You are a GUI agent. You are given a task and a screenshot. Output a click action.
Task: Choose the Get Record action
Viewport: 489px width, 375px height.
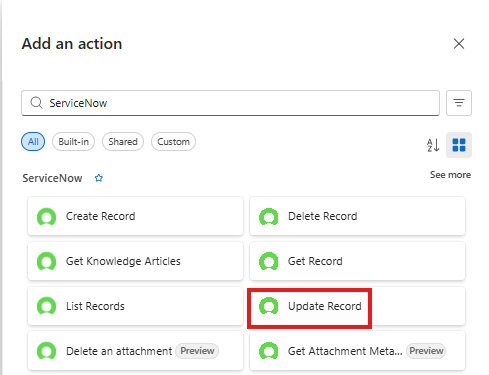click(357, 261)
